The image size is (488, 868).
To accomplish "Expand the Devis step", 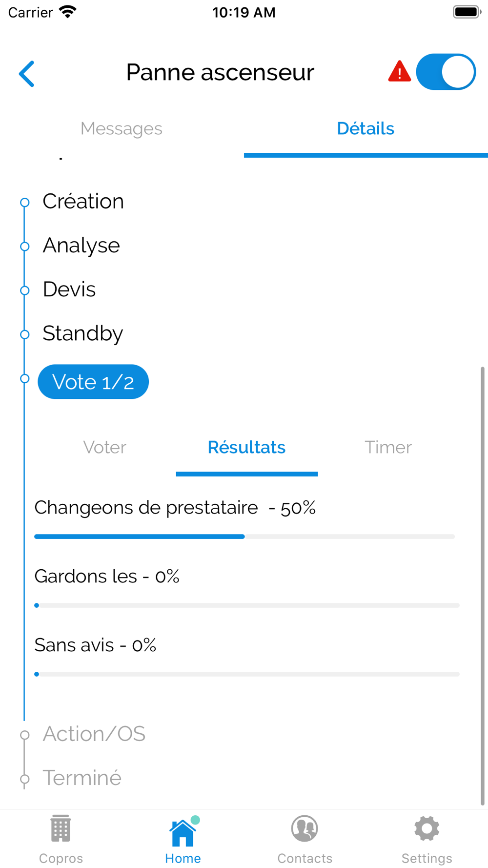I will (x=69, y=289).
